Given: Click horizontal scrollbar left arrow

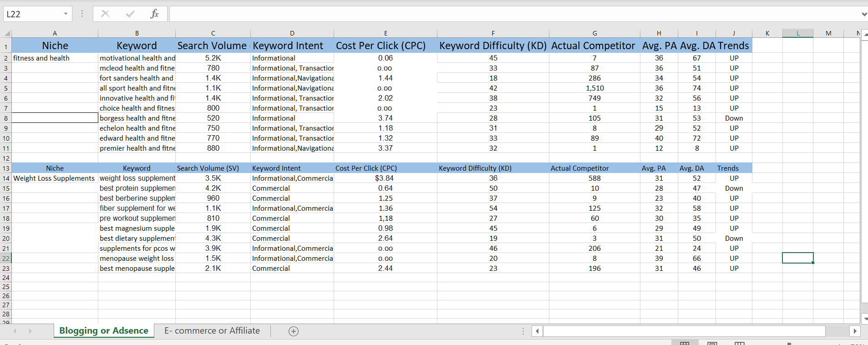Looking at the screenshot, I should pos(538,331).
